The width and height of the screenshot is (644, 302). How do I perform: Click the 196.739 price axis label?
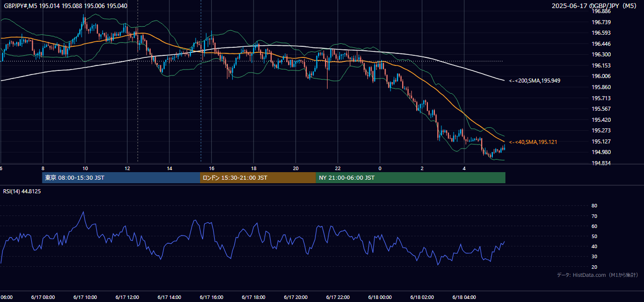click(601, 22)
